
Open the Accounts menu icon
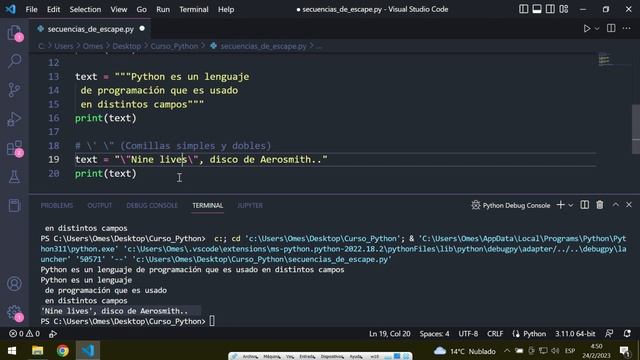(14, 284)
